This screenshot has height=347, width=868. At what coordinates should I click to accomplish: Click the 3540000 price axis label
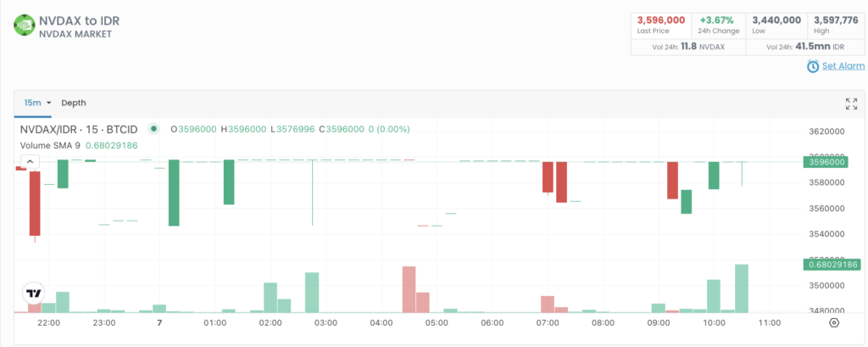coord(826,234)
